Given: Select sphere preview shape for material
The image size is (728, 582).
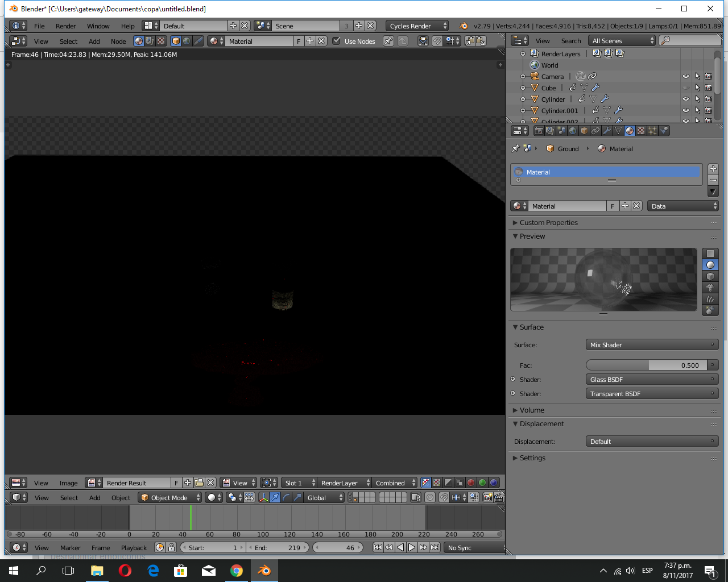Looking at the screenshot, I should 710,265.
